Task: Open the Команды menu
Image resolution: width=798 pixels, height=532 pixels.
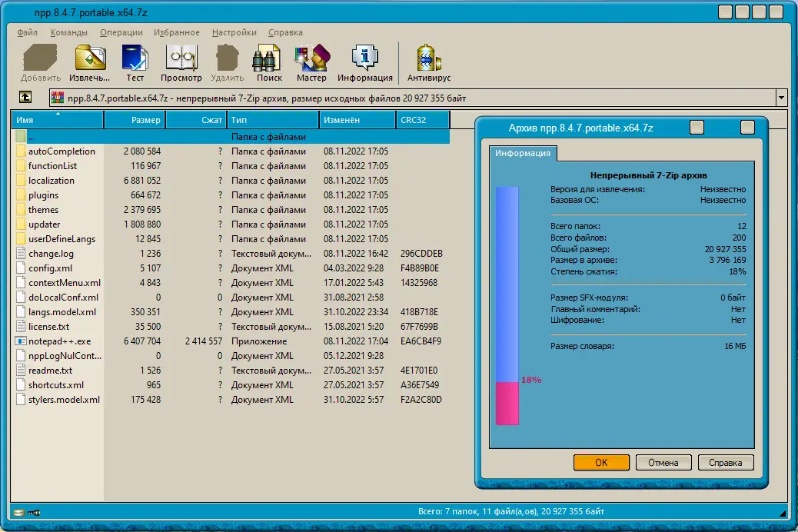Action: click(x=68, y=32)
